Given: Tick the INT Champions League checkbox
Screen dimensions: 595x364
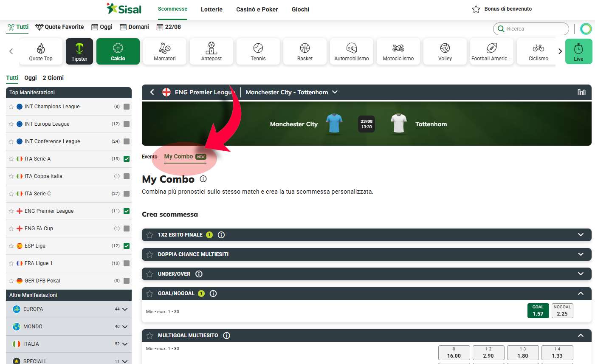Looking at the screenshot, I should pyautogui.click(x=127, y=107).
